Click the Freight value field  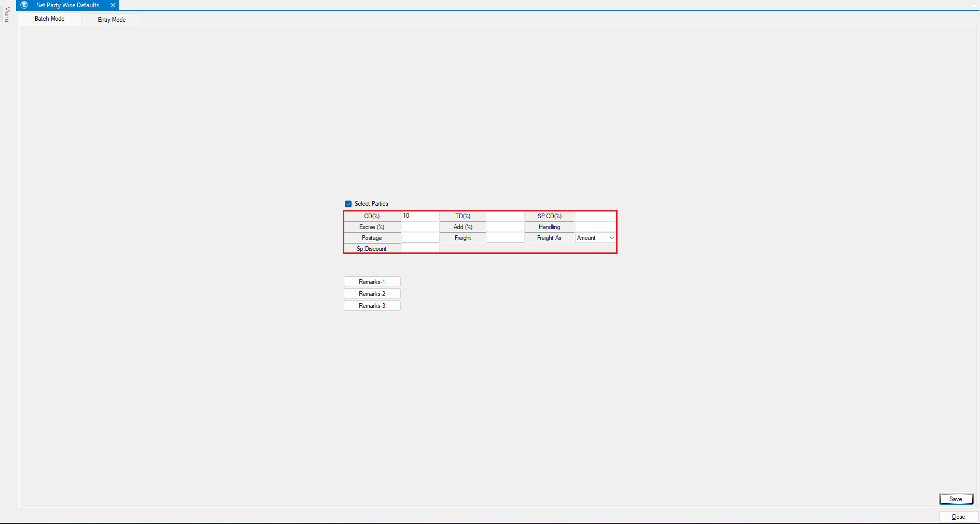[x=506, y=238]
